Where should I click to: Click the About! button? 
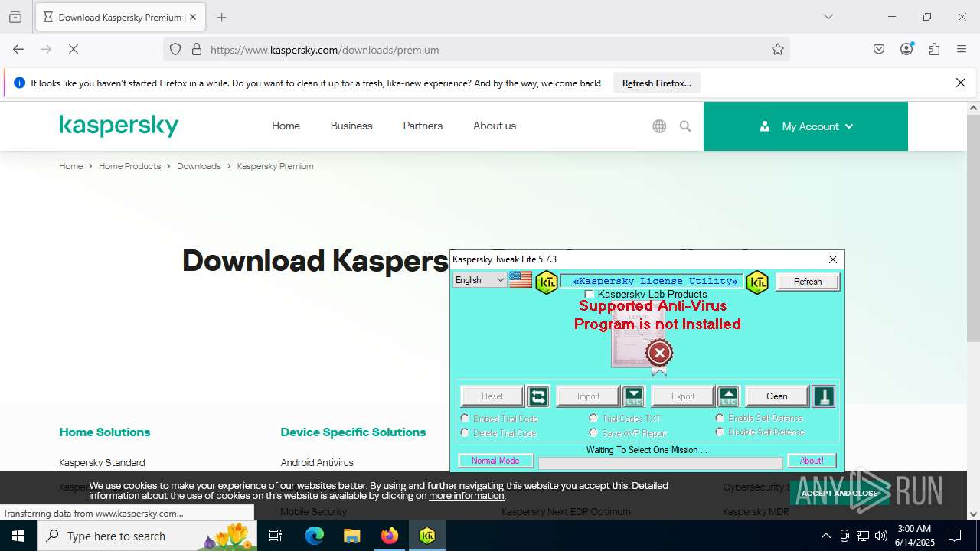point(812,461)
